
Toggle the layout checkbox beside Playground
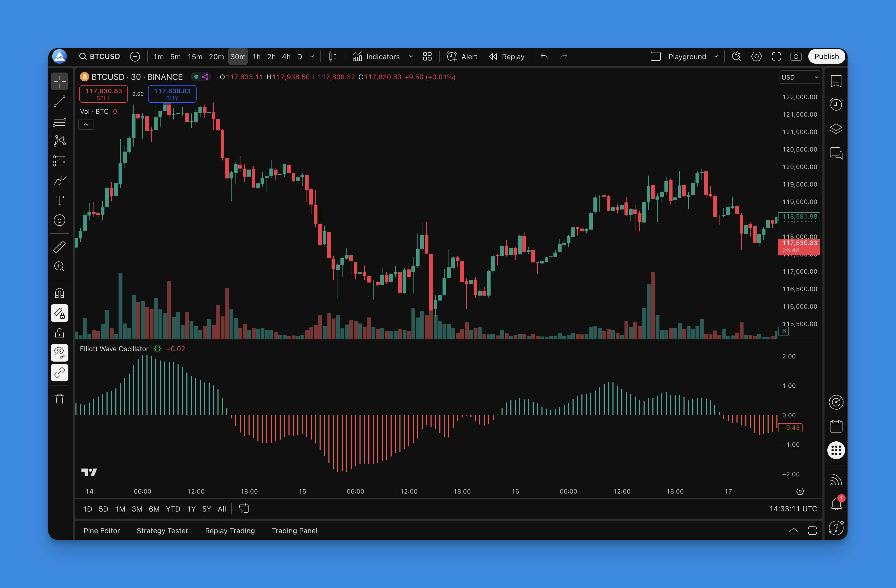(x=656, y=56)
